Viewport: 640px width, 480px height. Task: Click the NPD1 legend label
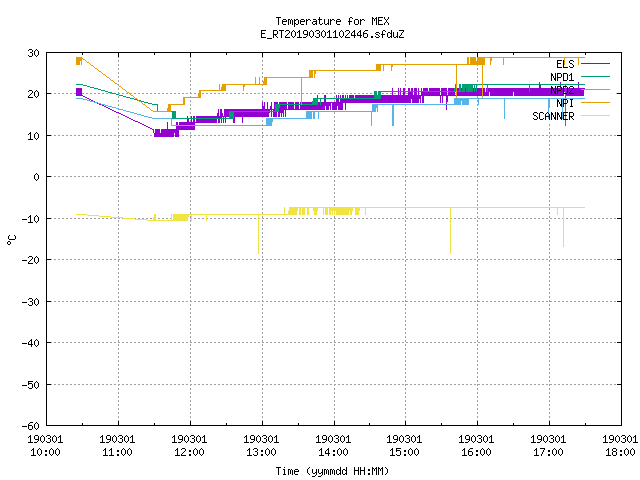pyautogui.click(x=562, y=77)
